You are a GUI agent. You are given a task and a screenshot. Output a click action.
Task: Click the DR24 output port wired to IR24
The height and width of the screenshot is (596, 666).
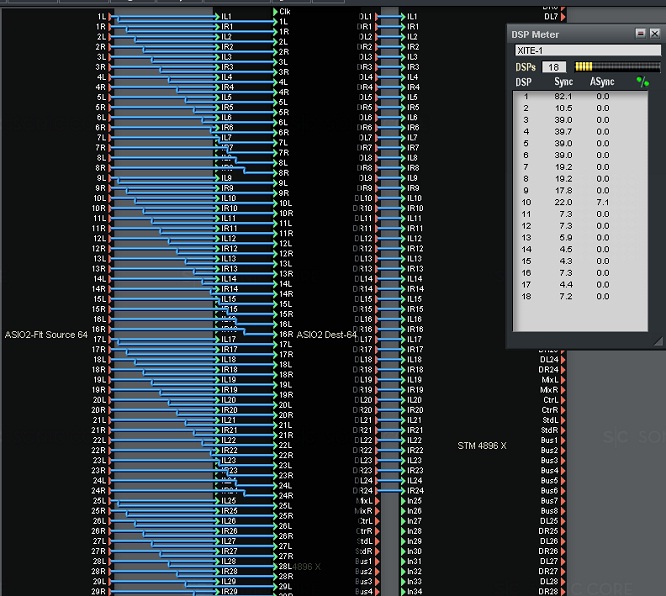click(376, 491)
